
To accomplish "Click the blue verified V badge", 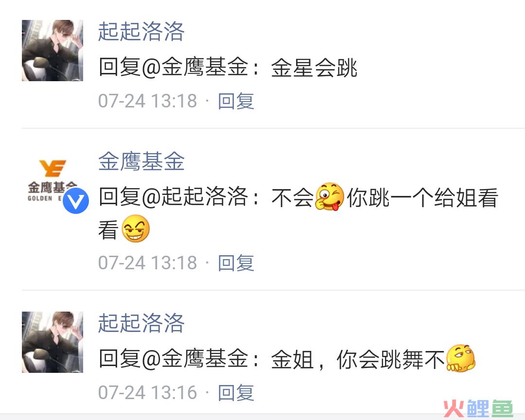I will click(x=76, y=201).
